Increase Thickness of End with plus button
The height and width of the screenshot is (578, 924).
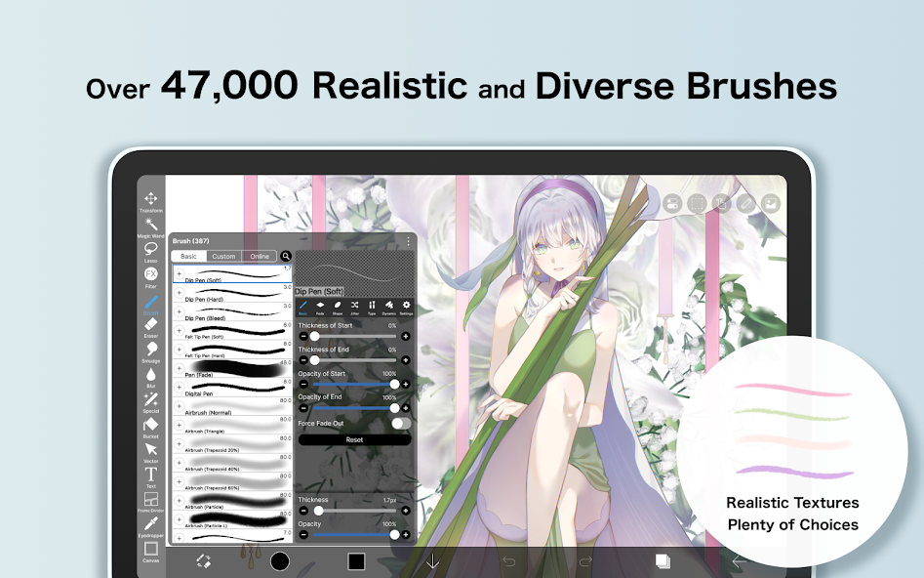(406, 360)
